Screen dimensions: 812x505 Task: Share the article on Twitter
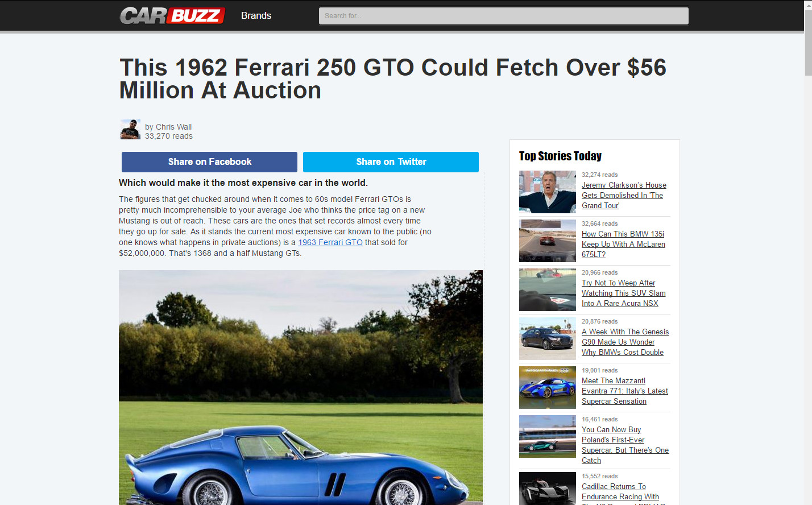[391, 162]
